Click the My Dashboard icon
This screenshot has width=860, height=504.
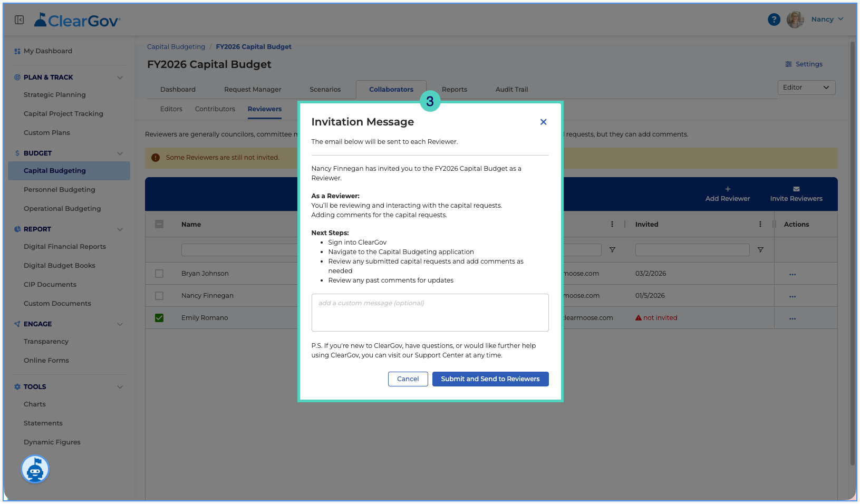(17, 51)
